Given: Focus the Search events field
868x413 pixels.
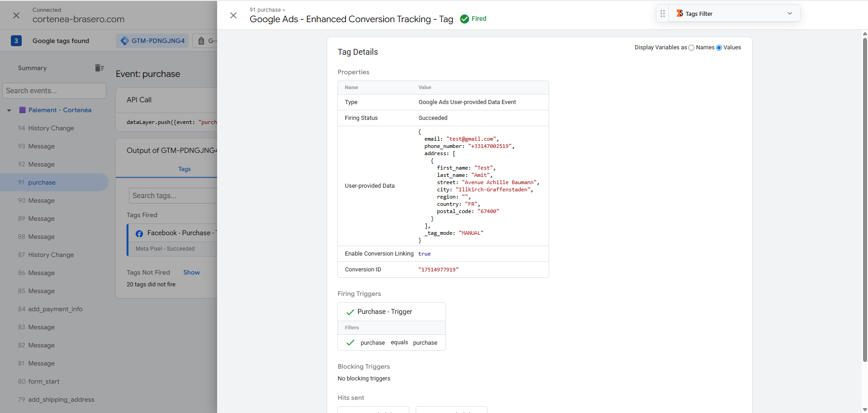Looking at the screenshot, I should 54,90.
